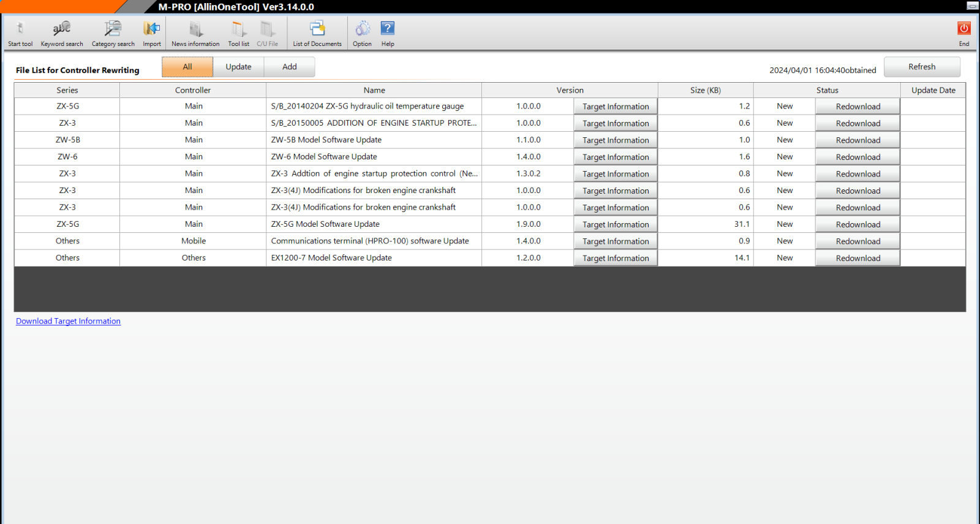Image resolution: width=980 pixels, height=524 pixels.
Task: Open the Start tool icon
Action: pos(20,33)
